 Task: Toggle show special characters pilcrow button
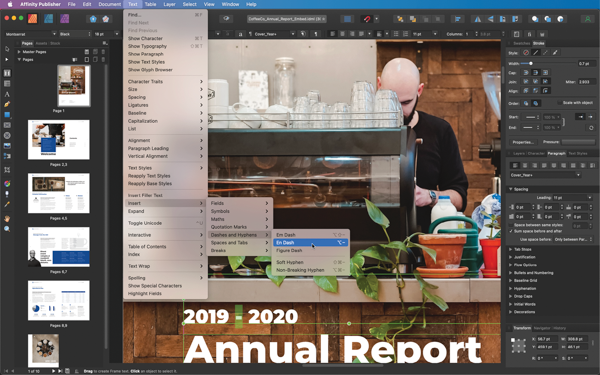coord(316,34)
